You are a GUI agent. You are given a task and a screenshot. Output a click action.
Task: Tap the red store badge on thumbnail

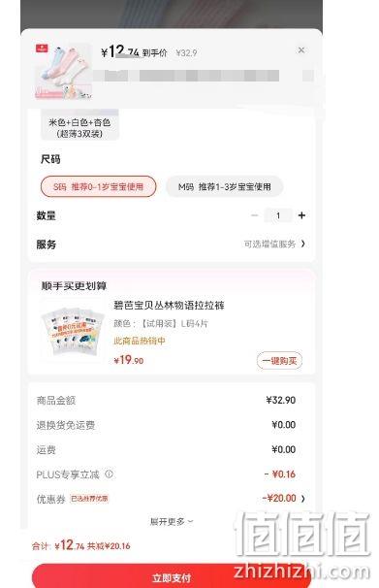point(42,48)
